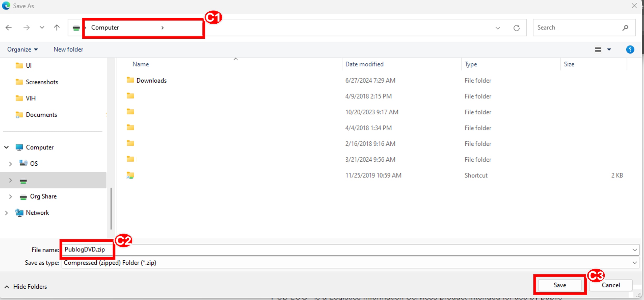Select the 2 KB size cell
The image size is (644, 300).
click(617, 175)
